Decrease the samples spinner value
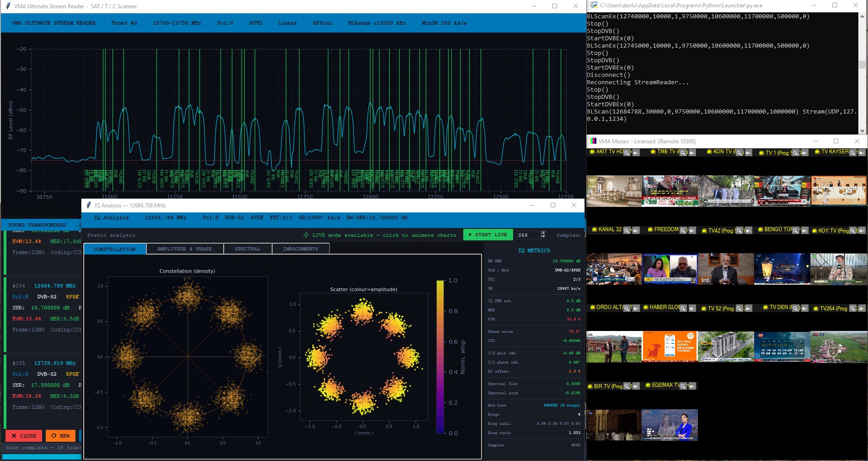 pyautogui.click(x=543, y=237)
